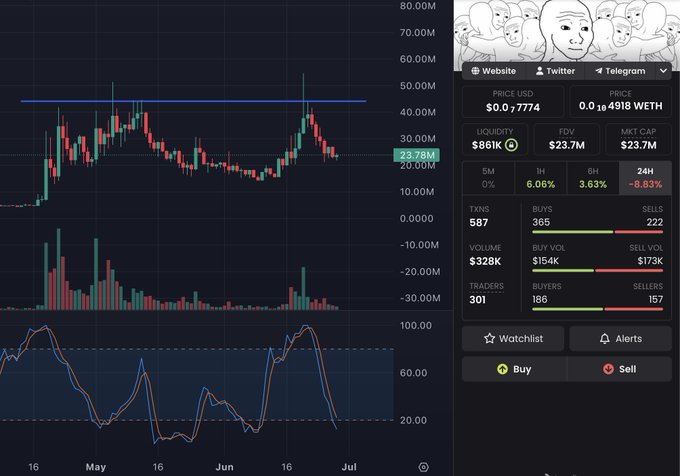Click the blue horizontal resistance line

click(193, 101)
